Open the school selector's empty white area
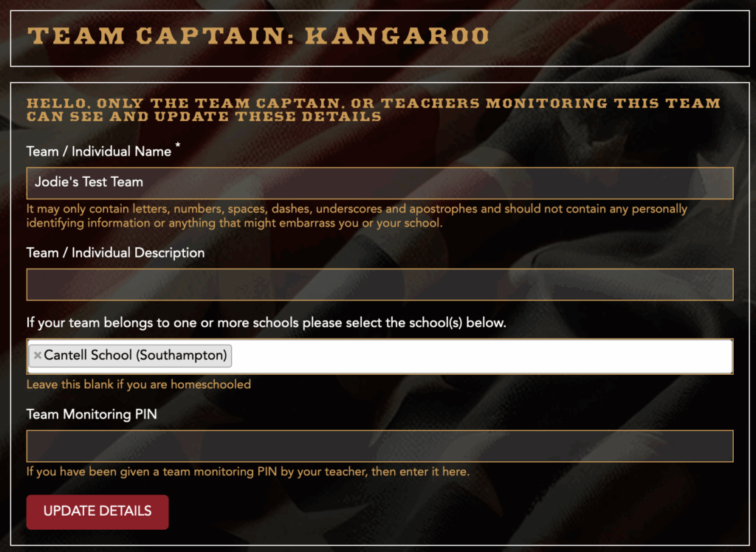Image resolution: width=756 pixels, height=552 pixels. [x=482, y=356]
